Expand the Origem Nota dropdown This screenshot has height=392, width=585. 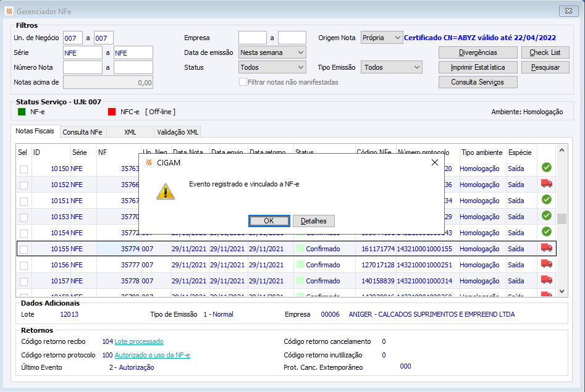[382, 38]
